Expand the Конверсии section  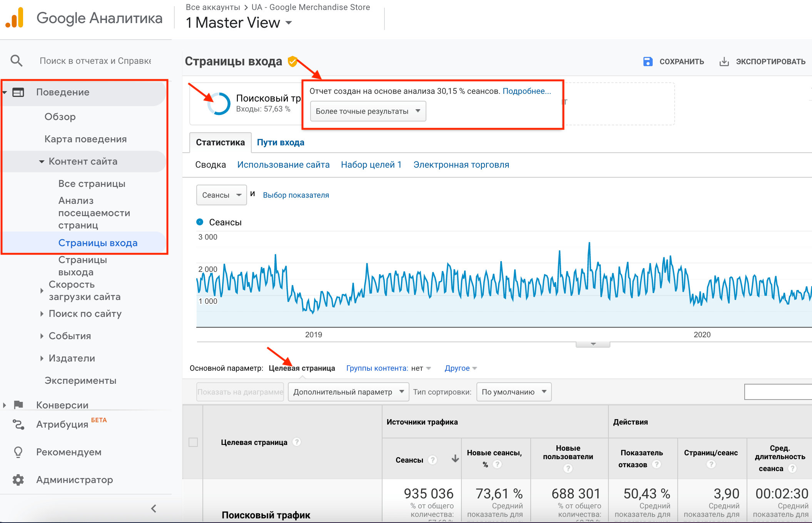[x=5, y=405]
